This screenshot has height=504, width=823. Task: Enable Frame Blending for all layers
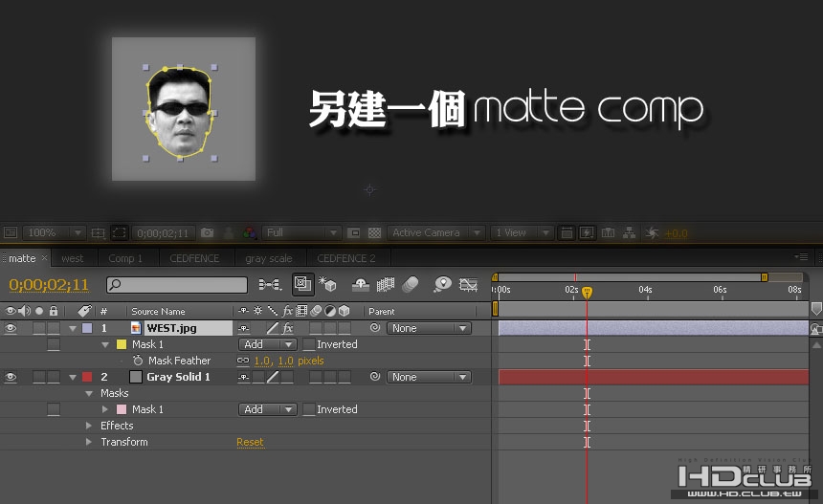(386, 284)
